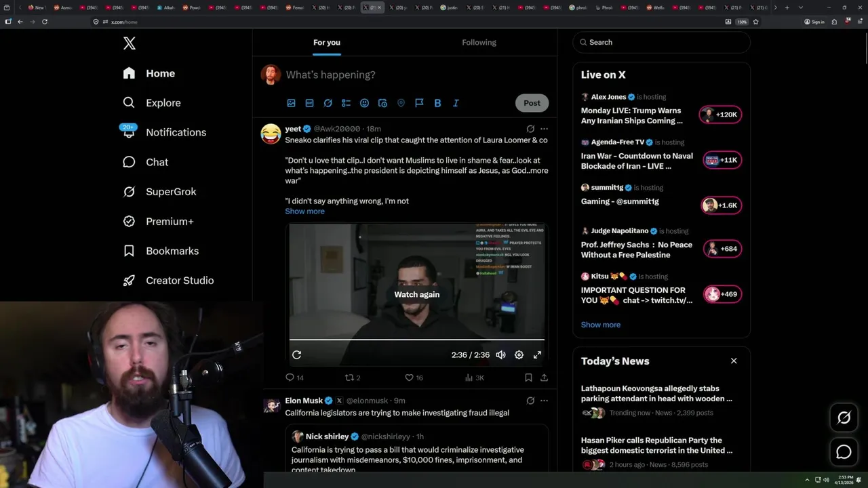Screen dimensions: 868x488
Task: Click the flag icon in the composer
Action: pyautogui.click(x=419, y=103)
